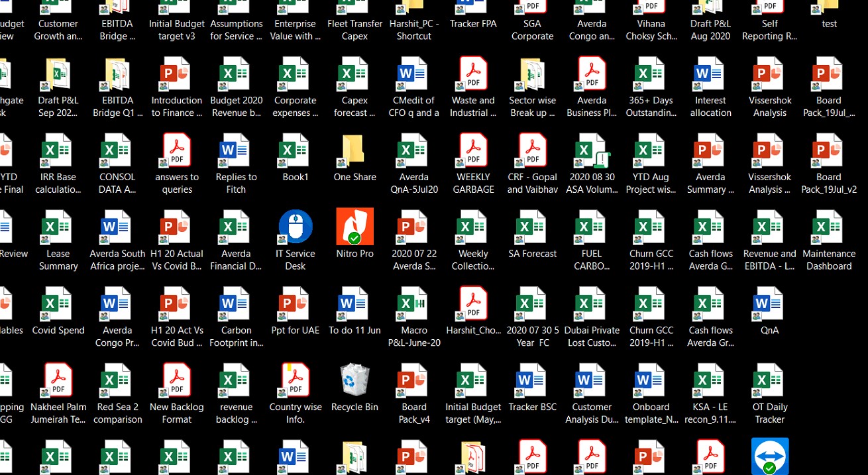Open the Carbon Footprint Word document
Viewport: 868px width, 475px height.
pos(236,303)
